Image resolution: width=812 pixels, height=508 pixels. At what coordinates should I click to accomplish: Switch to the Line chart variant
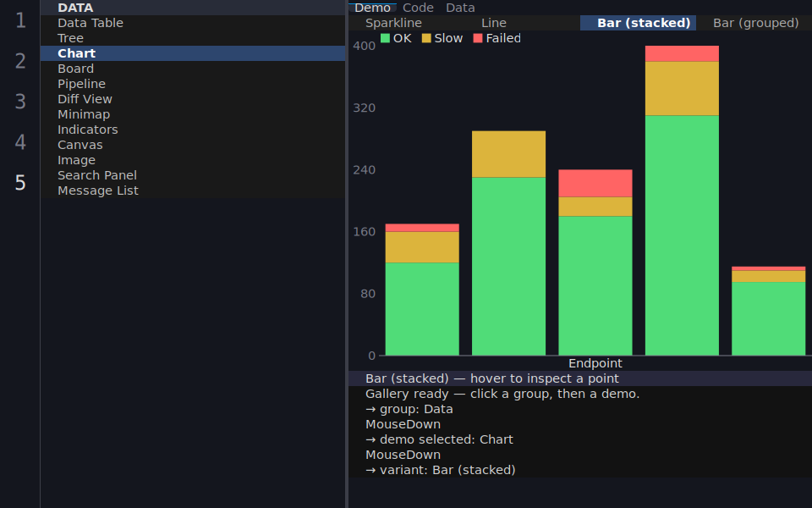(493, 23)
